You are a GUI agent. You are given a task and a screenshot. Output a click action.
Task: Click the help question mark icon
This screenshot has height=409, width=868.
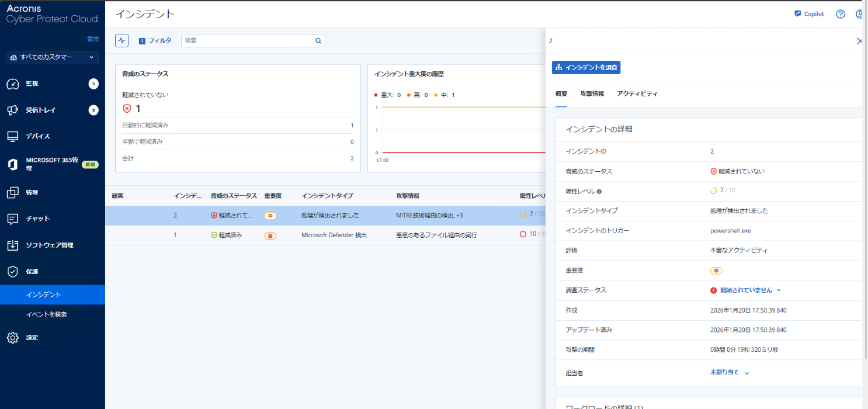[841, 14]
